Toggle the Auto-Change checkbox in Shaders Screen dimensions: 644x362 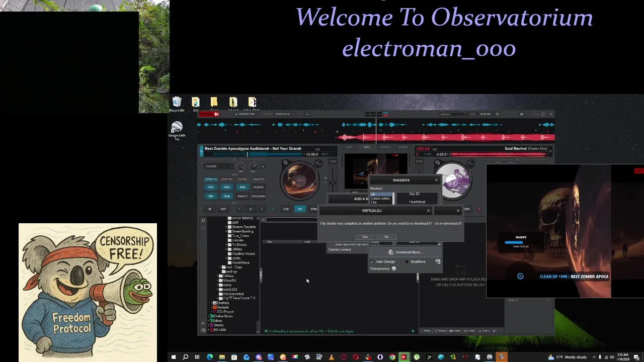click(x=372, y=262)
